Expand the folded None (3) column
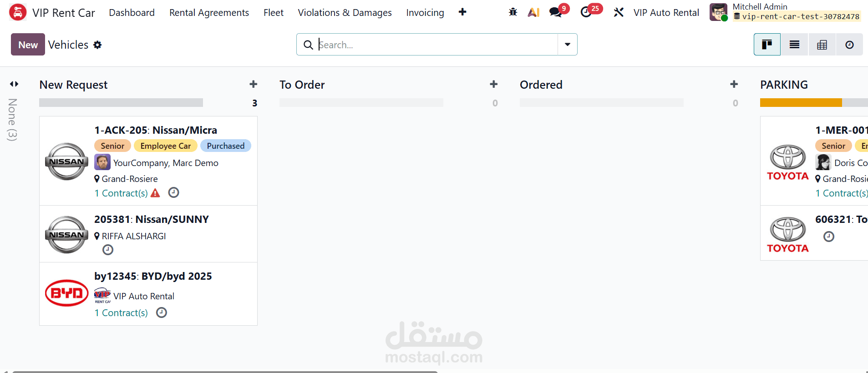This screenshot has height=373, width=868. tap(14, 84)
